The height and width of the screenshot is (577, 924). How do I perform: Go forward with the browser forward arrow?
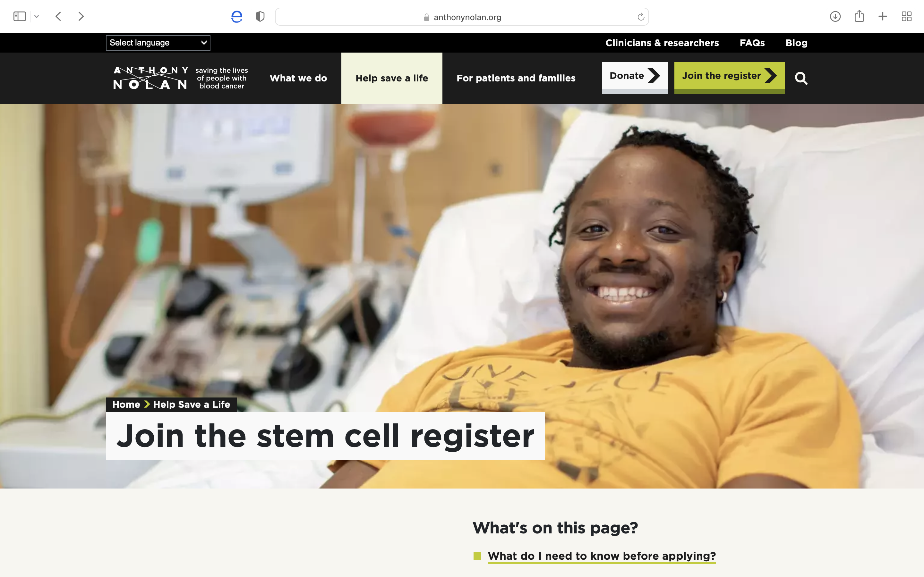coord(81,16)
